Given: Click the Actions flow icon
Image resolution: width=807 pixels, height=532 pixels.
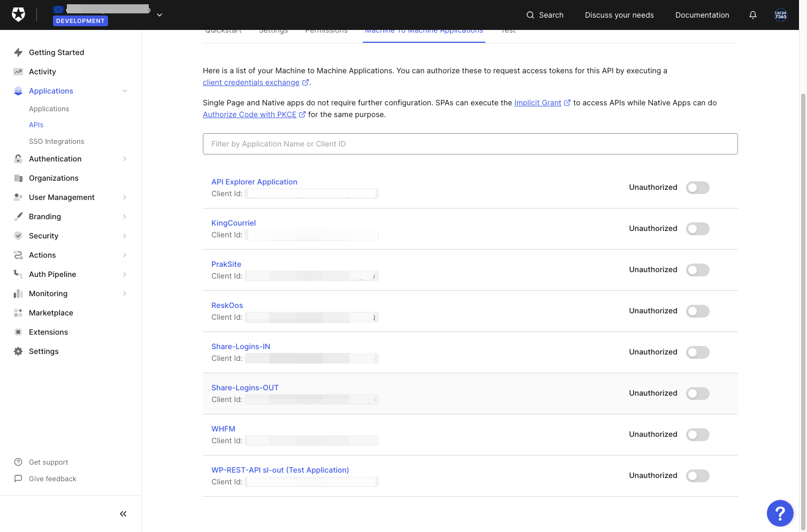Looking at the screenshot, I should (x=18, y=255).
